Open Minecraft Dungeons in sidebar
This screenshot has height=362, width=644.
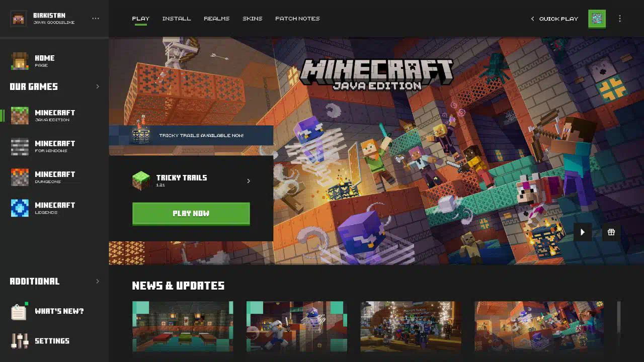55,177
